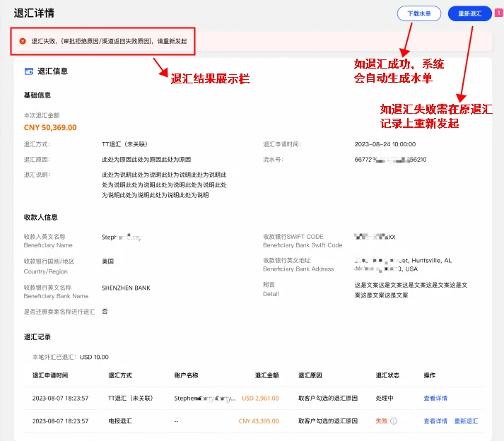The image size is (504, 441).
Task: Click 重新退汇 link in the 电报退汇 row
Action: pos(466,421)
